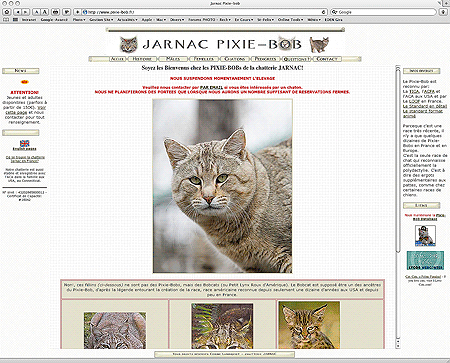Open the En Cours bookmarks dropdown
Image resolution: width=450 pixels, height=363 pixels.
point(244,20)
